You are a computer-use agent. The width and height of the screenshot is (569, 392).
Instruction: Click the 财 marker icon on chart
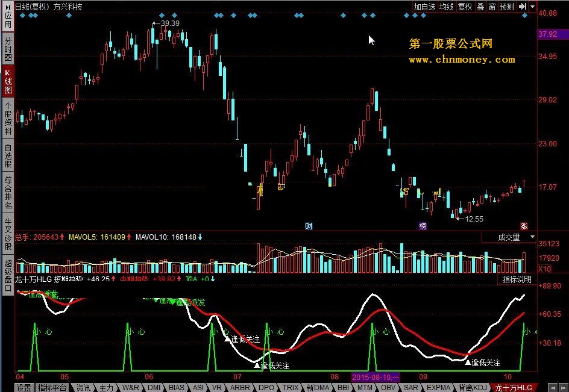(x=309, y=226)
